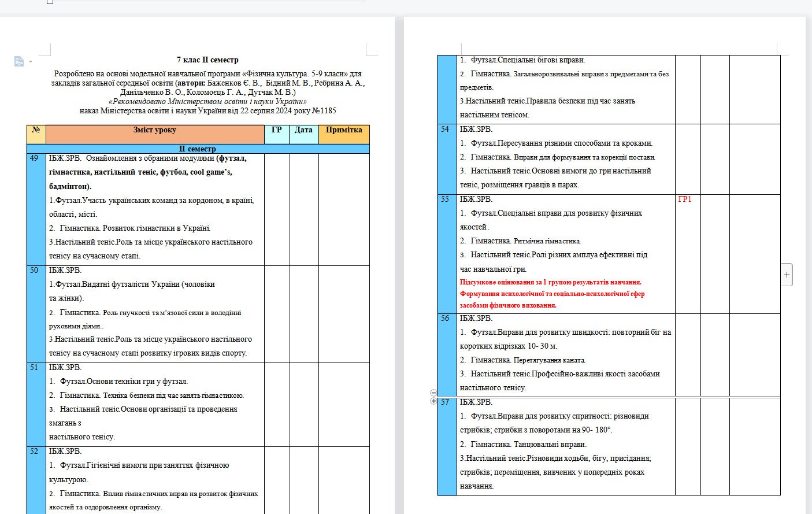Click the empty Примітка cell in row 54
Image resolution: width=812 pixels, height=514 pixels.
click(754, 159)
